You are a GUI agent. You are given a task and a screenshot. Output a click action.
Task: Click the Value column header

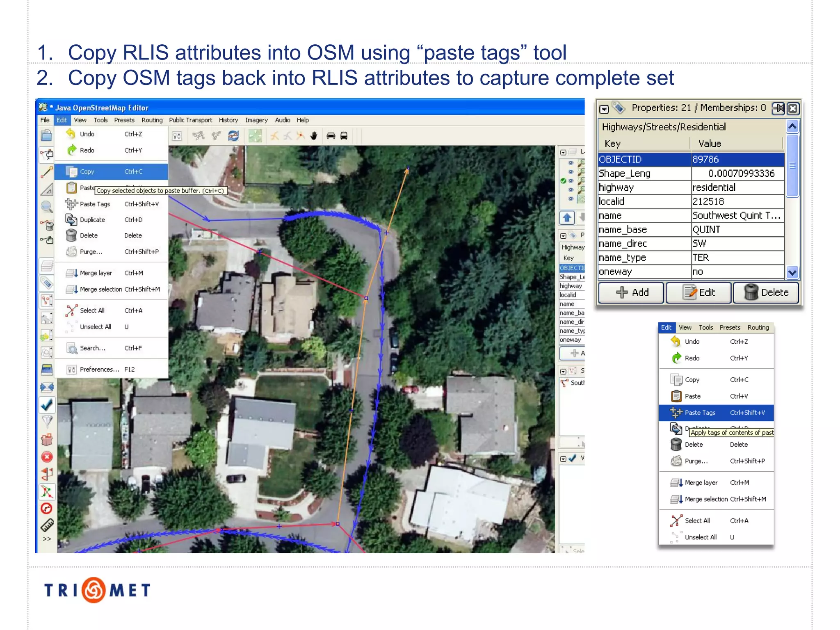[x=737, y=144]
